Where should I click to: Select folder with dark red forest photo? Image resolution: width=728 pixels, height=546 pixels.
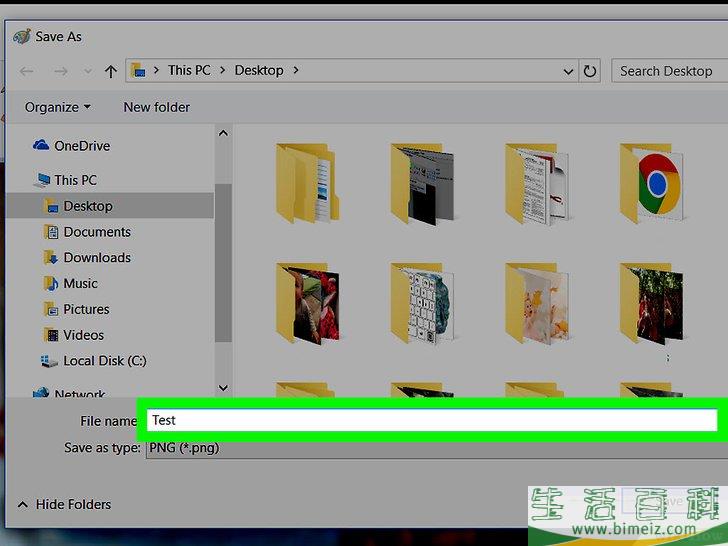tap(651, 303)
